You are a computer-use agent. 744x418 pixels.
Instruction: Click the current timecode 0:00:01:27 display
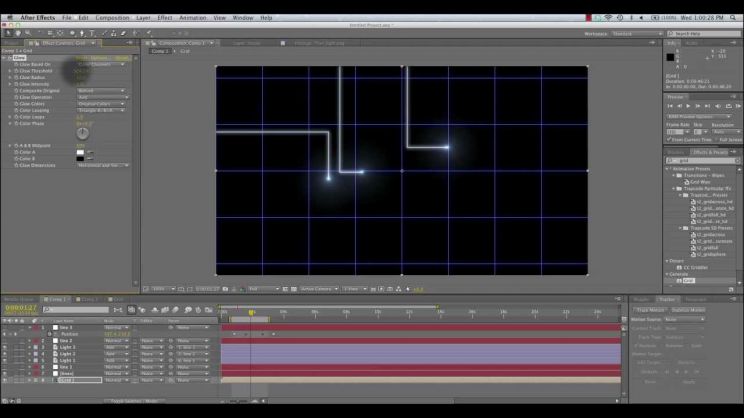[21, 308]
